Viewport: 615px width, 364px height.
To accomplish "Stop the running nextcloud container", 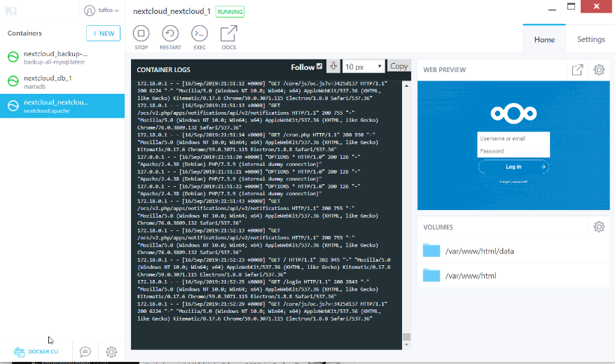I will 141,34.
